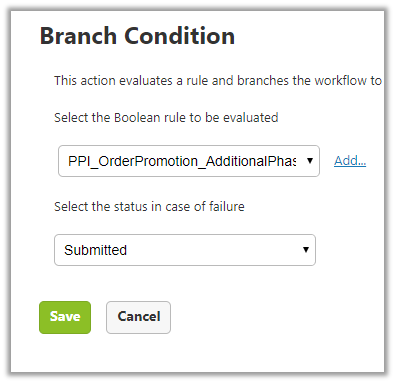This screenshot has height=383, width=395.
Task: Save the branch condition
Action: coord(65,317)
